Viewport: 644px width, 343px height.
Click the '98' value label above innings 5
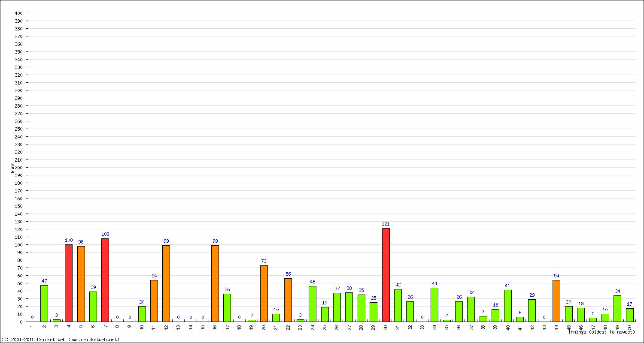81,242
